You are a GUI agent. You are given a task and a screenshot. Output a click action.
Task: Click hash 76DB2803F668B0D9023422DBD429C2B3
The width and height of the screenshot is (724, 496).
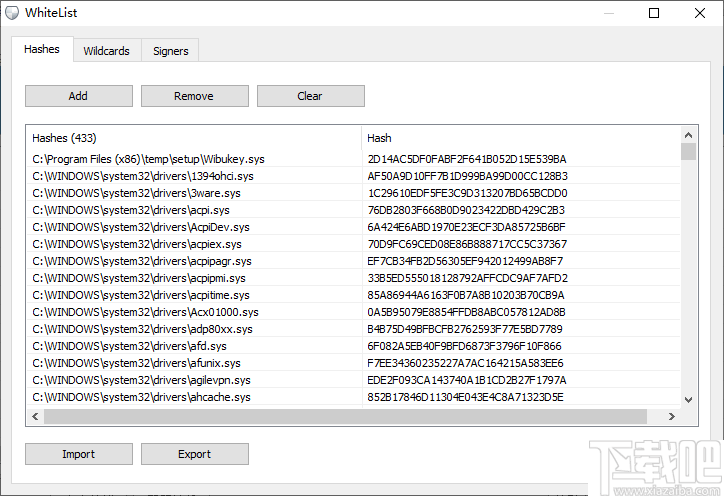[466, 210]
